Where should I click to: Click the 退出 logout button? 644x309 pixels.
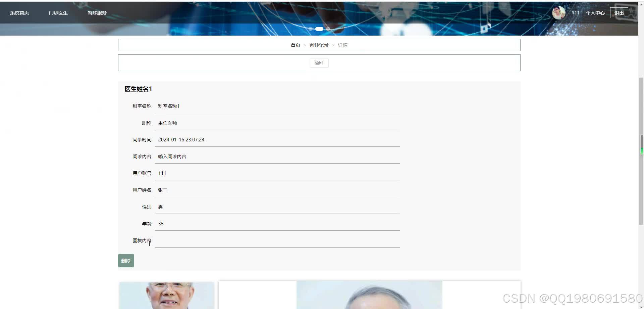[619, 13]
